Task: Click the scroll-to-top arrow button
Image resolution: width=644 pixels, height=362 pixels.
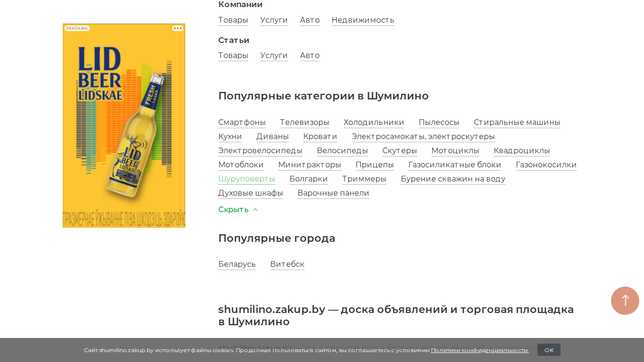Action: pyautogui.click(x=625, y=301)
